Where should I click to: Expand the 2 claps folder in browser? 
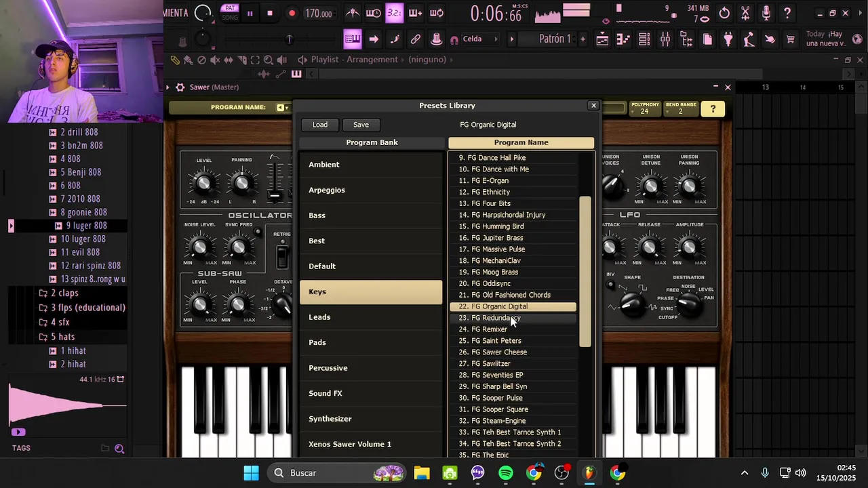(x=64, y=293)
